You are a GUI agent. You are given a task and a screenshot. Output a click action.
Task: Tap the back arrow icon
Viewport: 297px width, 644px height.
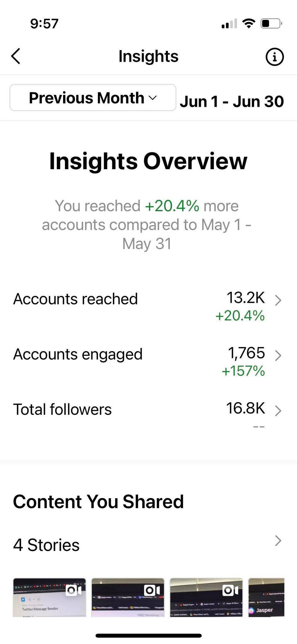point(16,56)
